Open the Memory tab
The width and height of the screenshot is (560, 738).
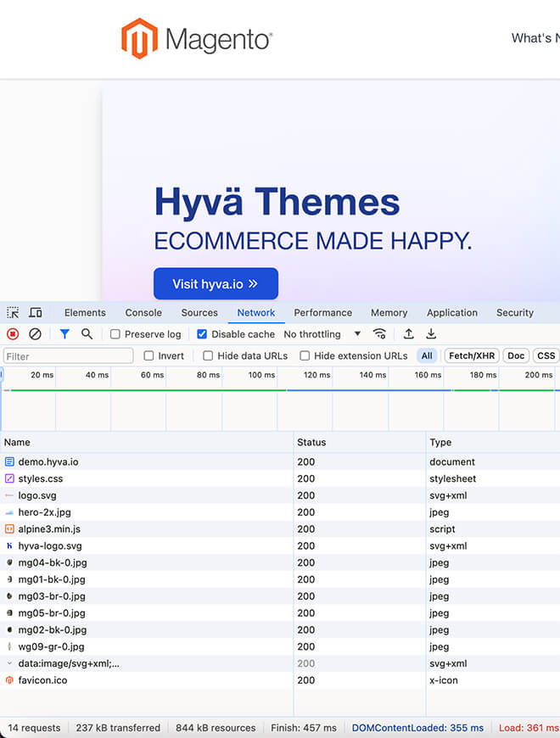click(389, 312)
